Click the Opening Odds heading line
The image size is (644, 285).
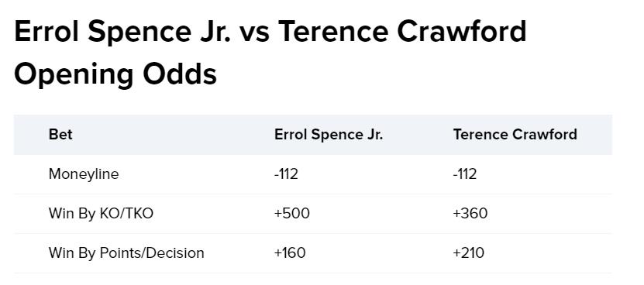pos(115,74)
